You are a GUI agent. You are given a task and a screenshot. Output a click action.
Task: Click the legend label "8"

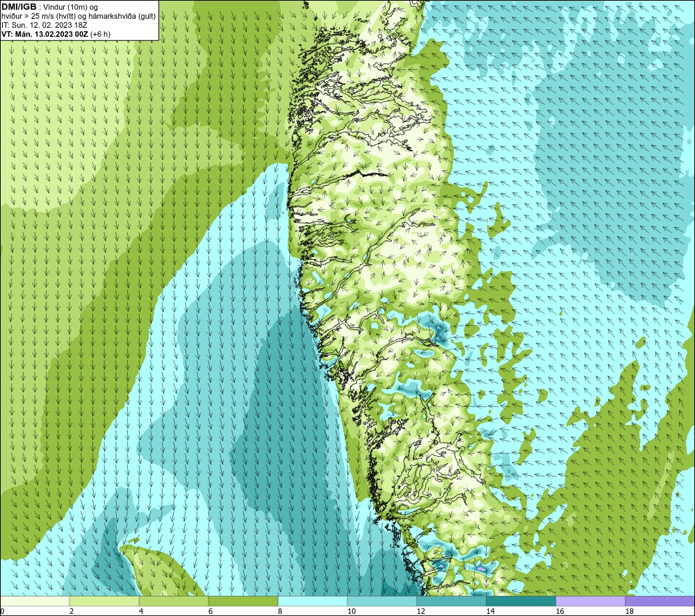click(280, 612)
